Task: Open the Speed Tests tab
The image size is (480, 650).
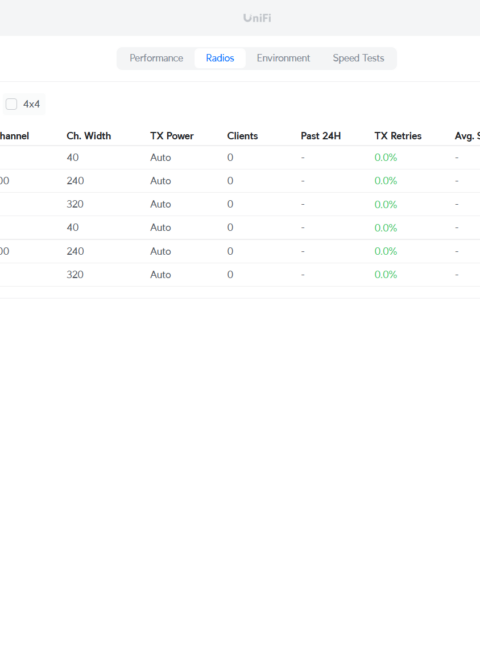Action: [x=358, y=58]
